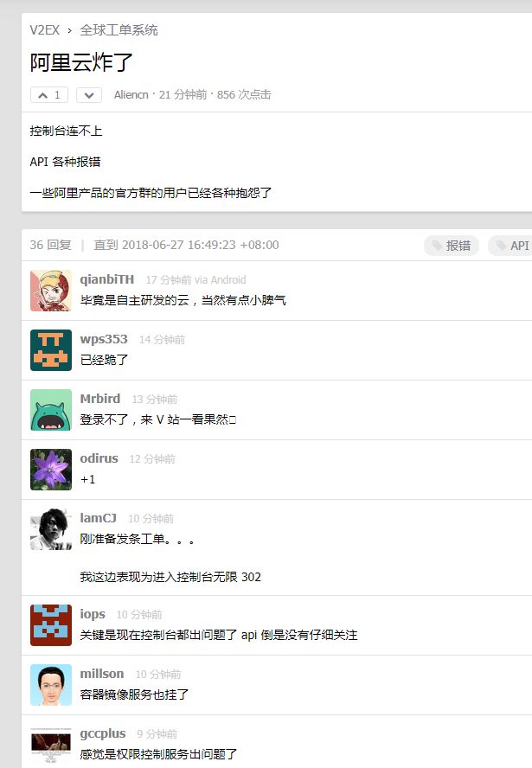
Task: Select the 报错 tag
Action: (x=452, y=246)
